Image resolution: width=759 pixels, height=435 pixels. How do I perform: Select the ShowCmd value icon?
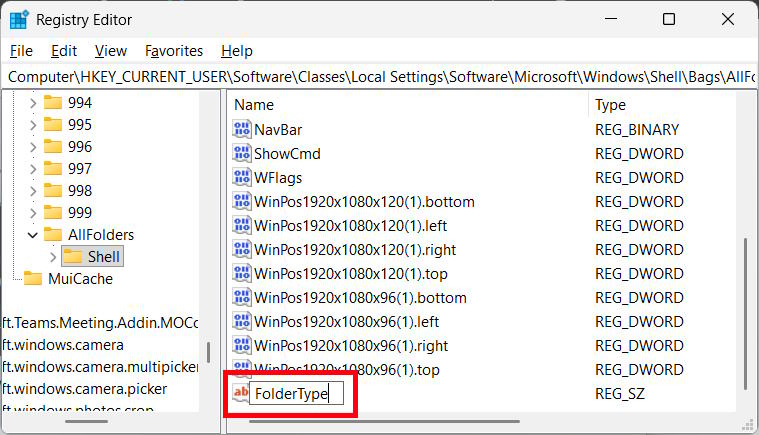pyautogui.click(x=242, y=153)
